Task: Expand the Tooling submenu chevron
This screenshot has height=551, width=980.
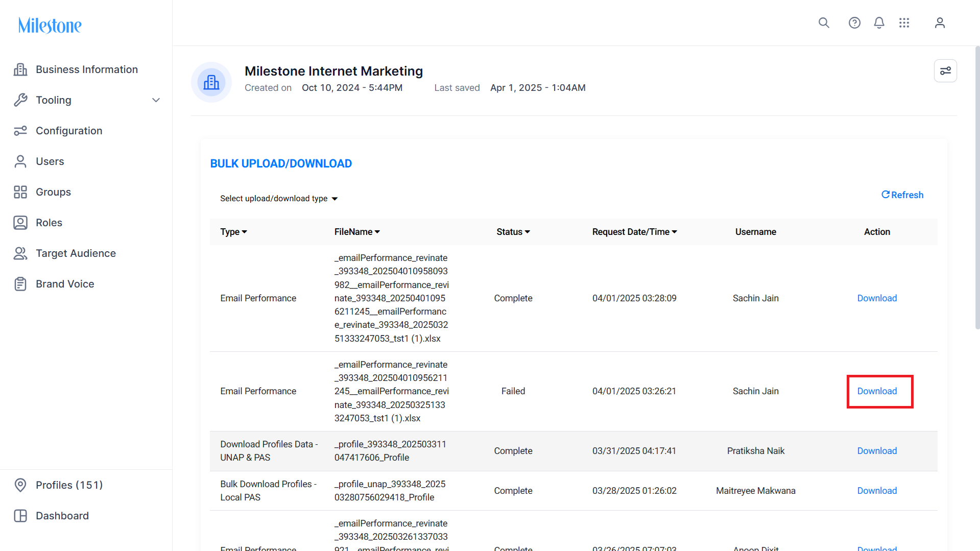Action: (x=156, y=100)
